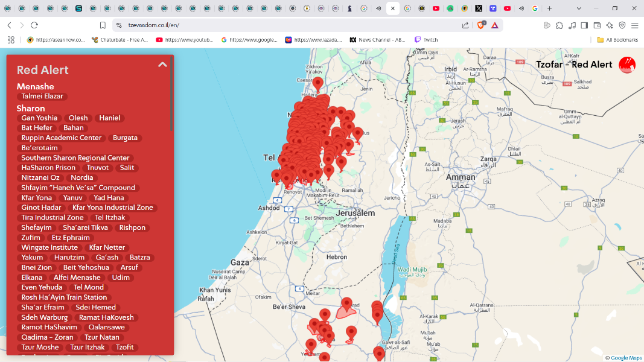Open the YouTube bookmark
Image resolution: width=644 pixels, height=362 pixels.
pos(185,40)
